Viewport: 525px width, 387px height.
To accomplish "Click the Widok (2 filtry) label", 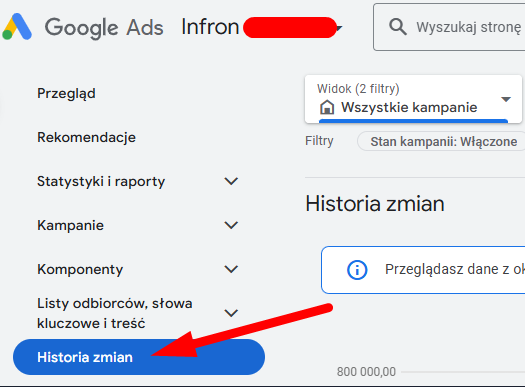I will [358, 89].
